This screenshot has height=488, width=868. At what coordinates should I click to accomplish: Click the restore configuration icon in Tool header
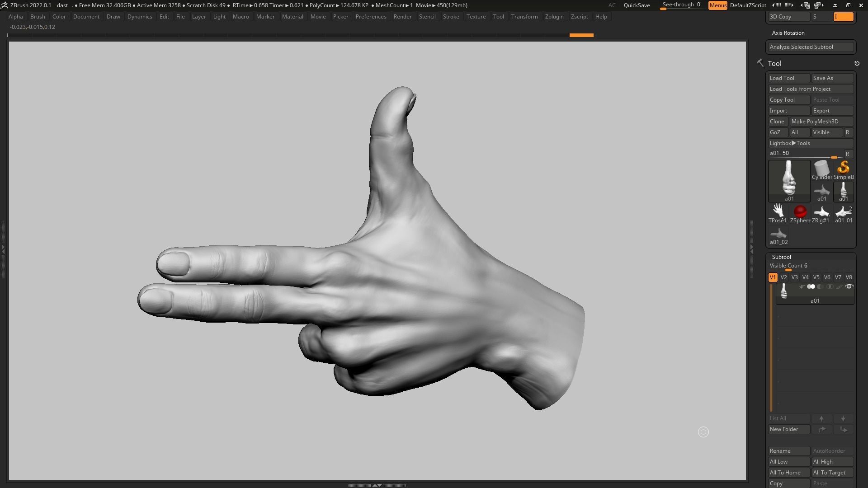pyautogui.click(x=857, y=64)
